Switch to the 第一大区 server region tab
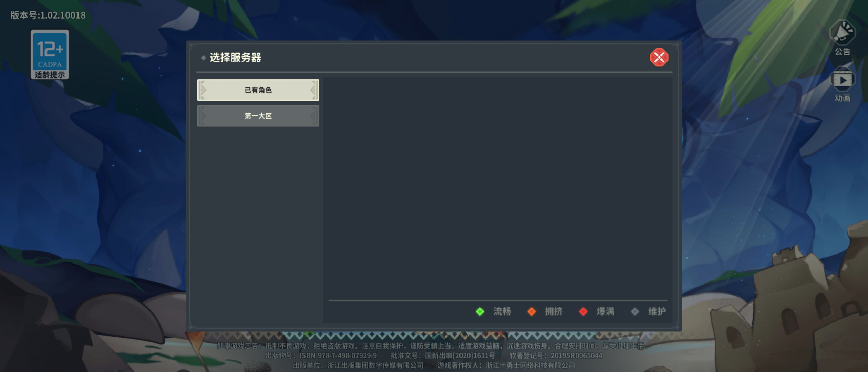This screenshot has width=868, height=372. pyautogui.click(x=258, y=116)
